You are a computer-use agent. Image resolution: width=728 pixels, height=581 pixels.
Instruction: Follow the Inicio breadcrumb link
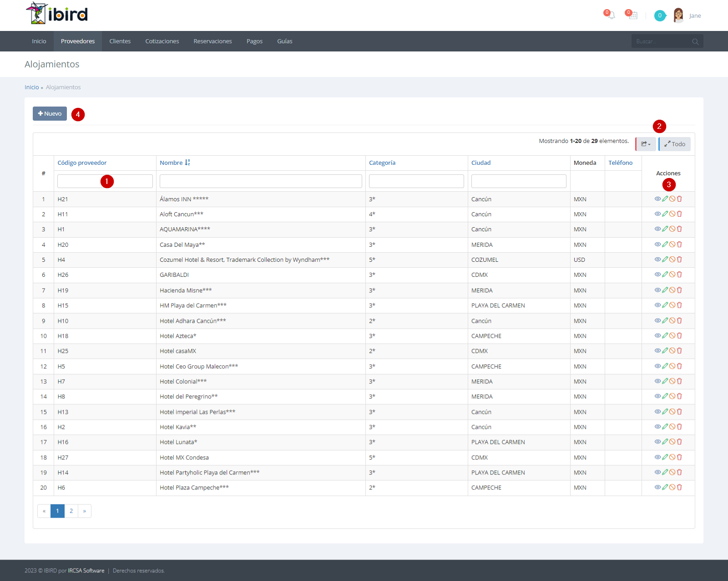[31, 87]
